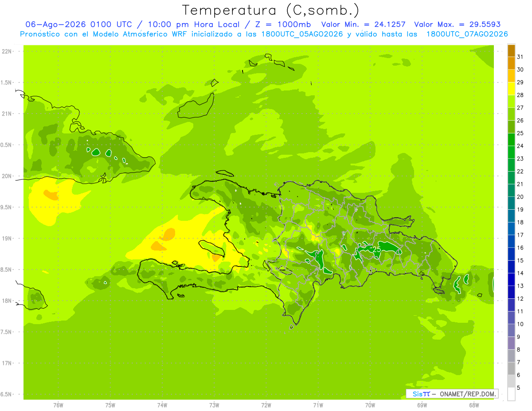Click the "31" colorbar tick label

coord(520,57)
